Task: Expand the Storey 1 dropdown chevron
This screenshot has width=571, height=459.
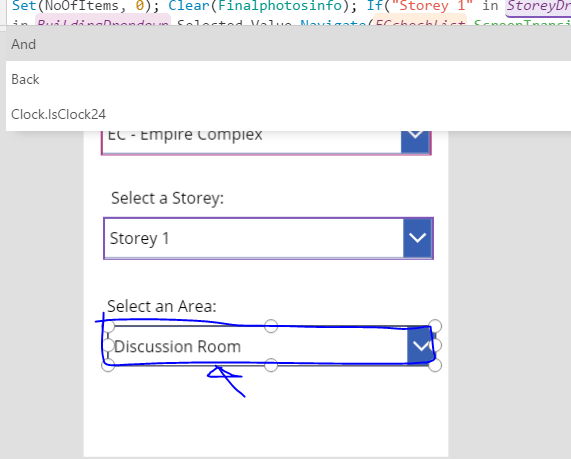Action: click(x=417, y=238)
